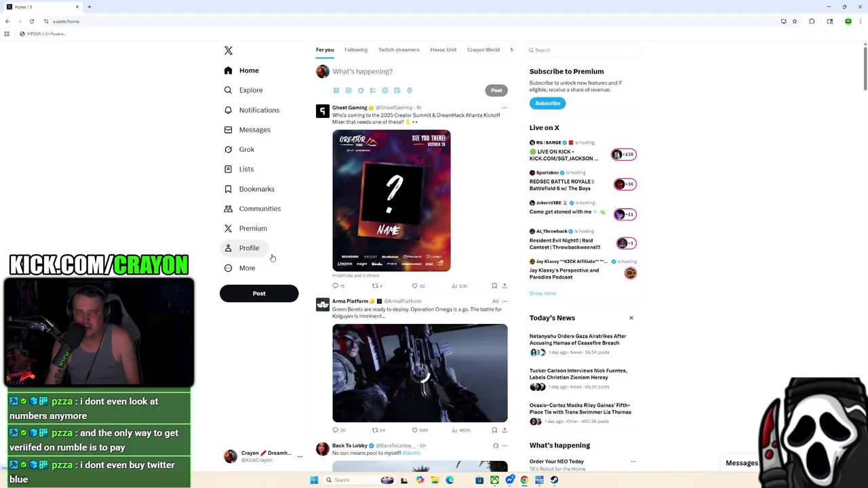
Task: Bookmark this page with star icon
Action: coord(795,21)
